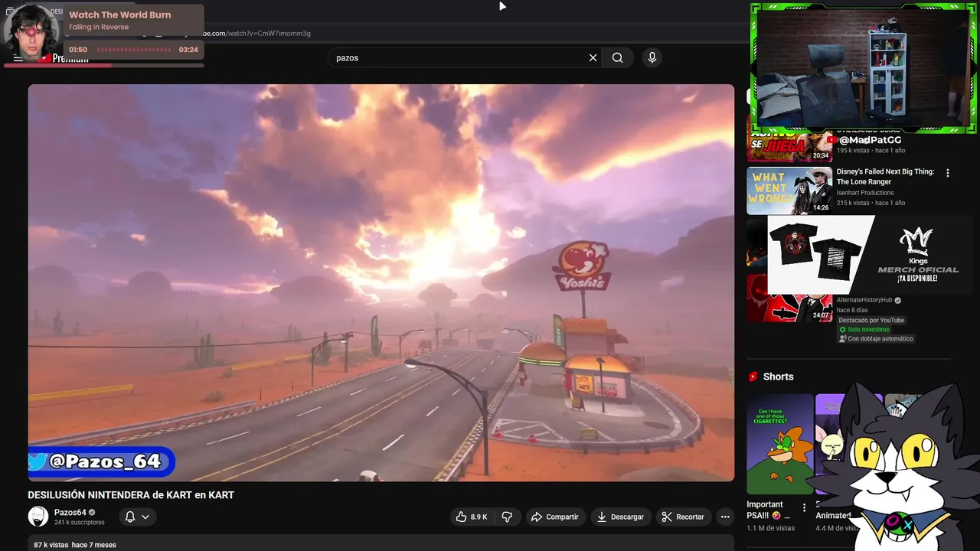This screenshot has height=551, width=980.
Task: Click the main video player
Action: (381, 282)
